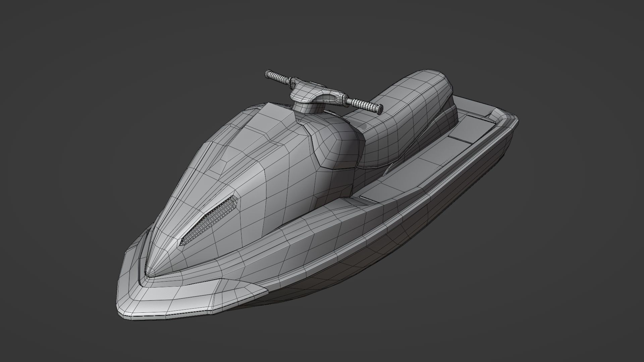Click the left handlebar grip
The image size is (644, 362).
coord(277,77)
